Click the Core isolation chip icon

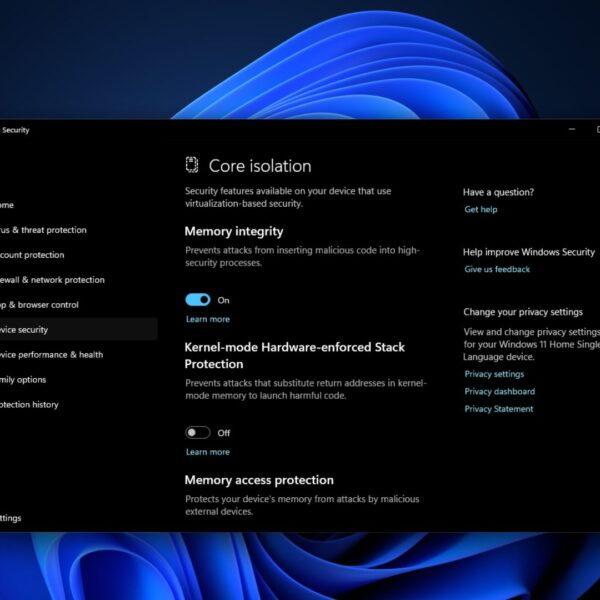point(192,165)
